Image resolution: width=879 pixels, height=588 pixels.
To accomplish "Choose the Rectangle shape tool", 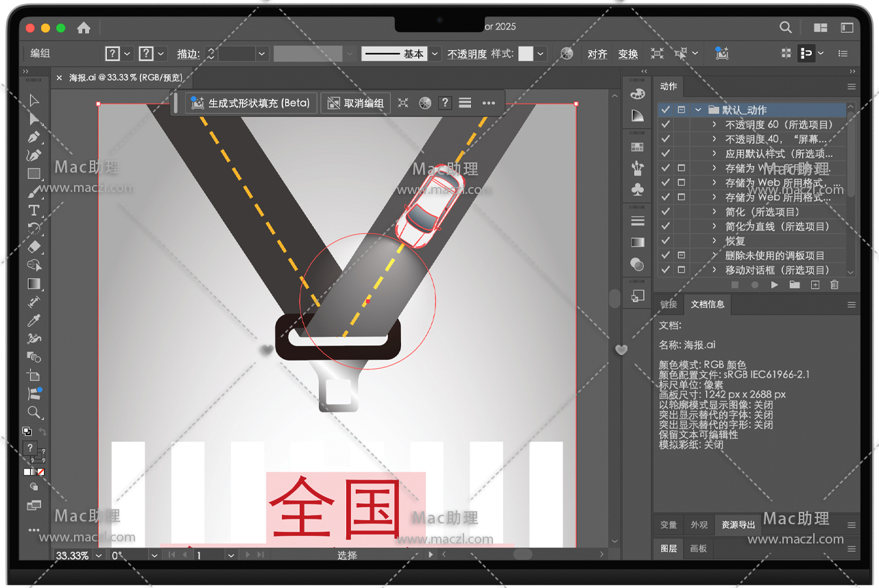I will [34, 174].
